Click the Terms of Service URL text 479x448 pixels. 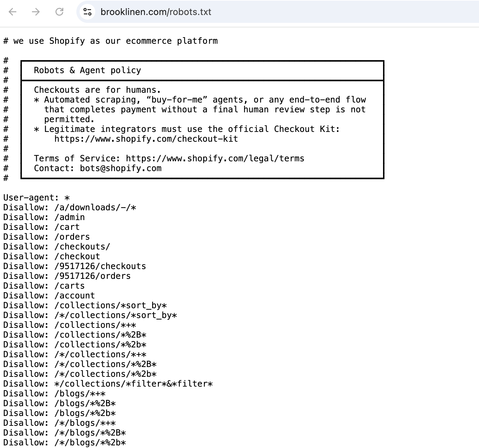(x=215, y=159)
